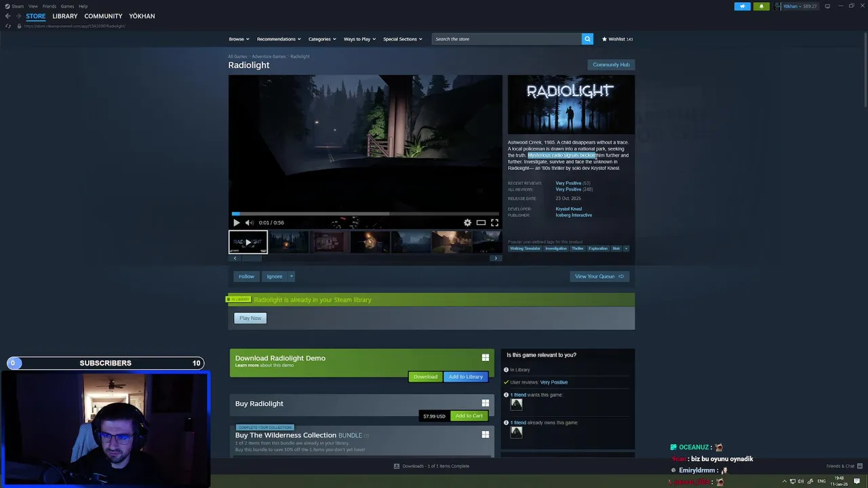Click the Investigation tag
Viewport: 868px width, 488px height.
click(555, 249)
